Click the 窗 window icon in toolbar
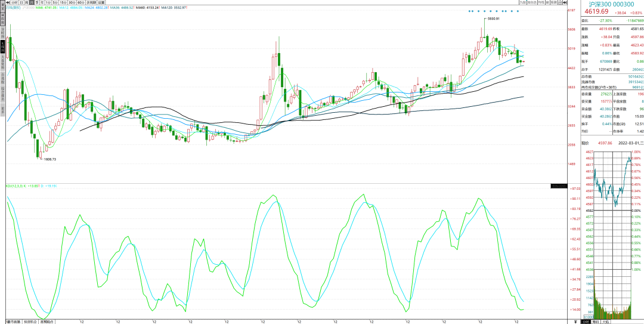This screenshot has width=644, height=324. point(549,2)
